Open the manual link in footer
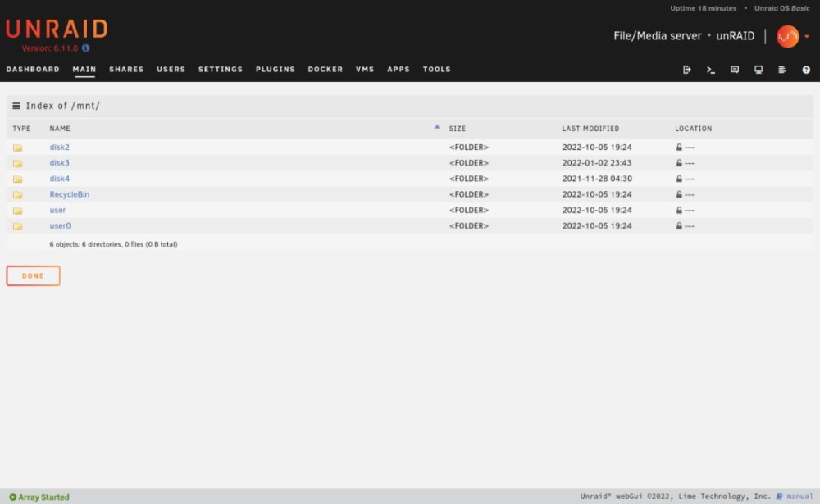This screenshot has width=820, height=504. click(799, 496)
